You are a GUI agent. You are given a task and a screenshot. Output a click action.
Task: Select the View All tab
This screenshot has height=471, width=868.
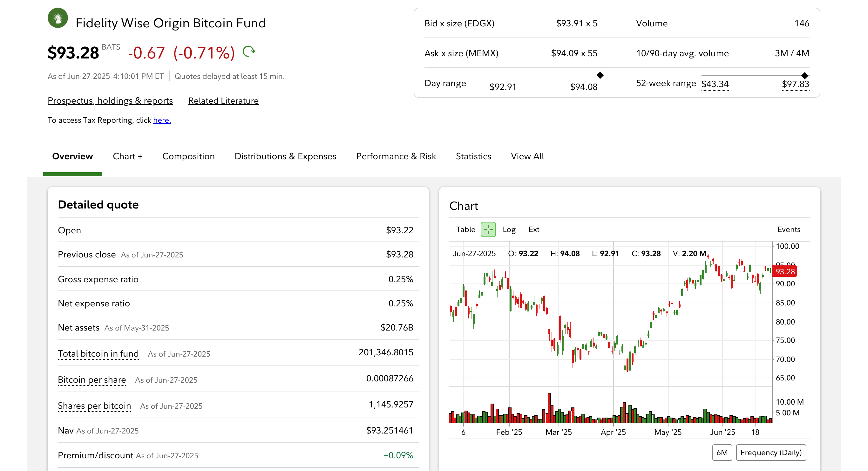tap(527, 156)
